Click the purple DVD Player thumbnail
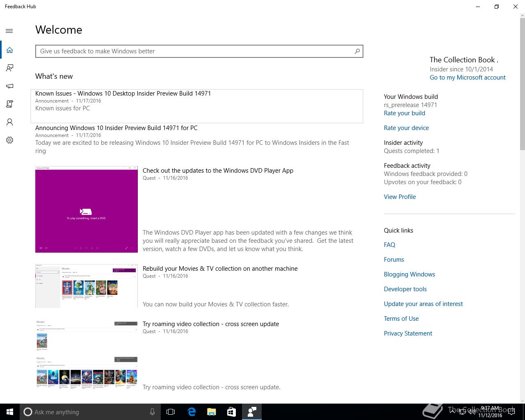Screen dimensions: 525x420 coord(87,209)
